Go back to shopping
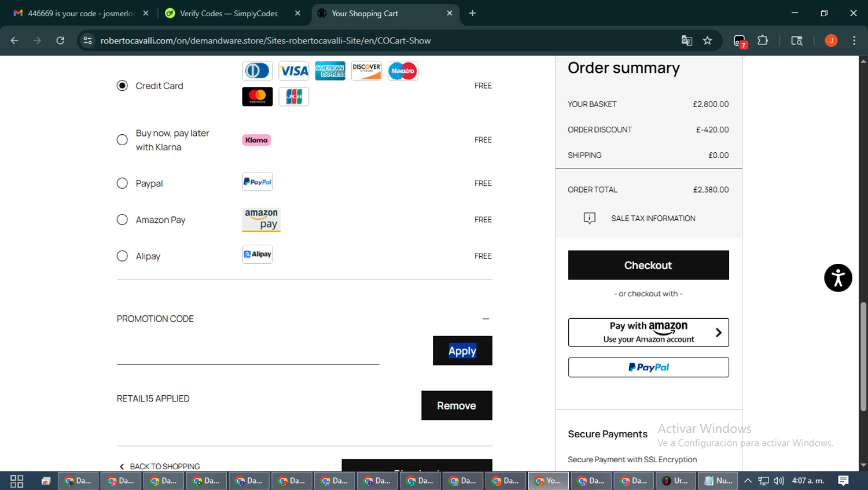868x490 pixels. pos(160,466)
